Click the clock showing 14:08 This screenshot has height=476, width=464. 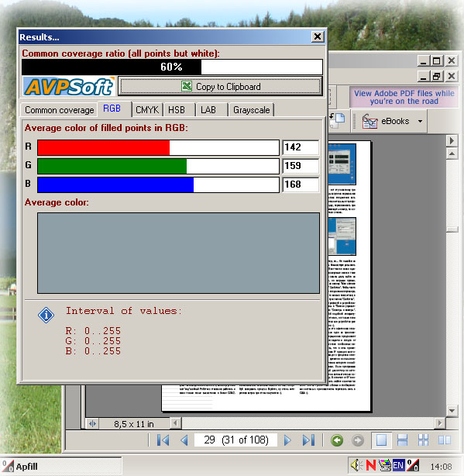tap(442, 466)
